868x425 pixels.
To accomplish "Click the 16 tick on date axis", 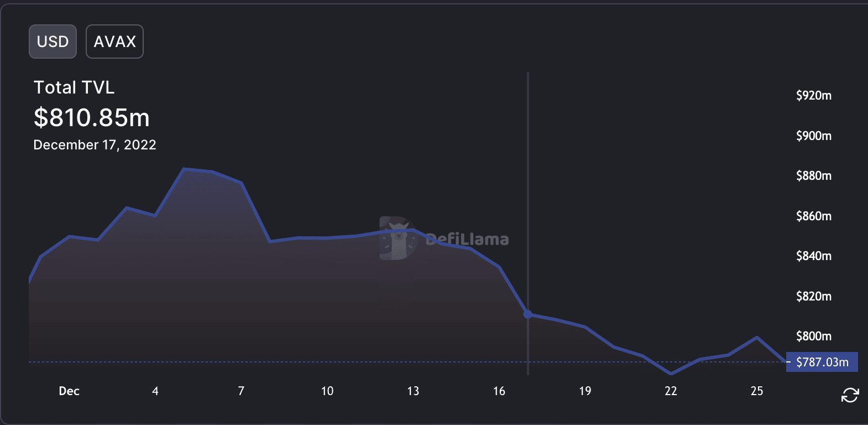I will (499, 391).
